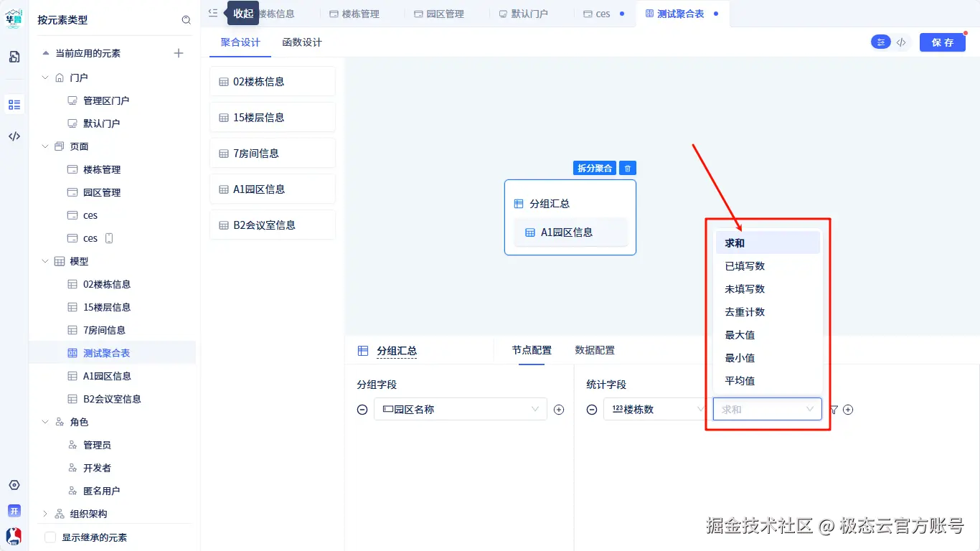This screenshot has width=980, height=551.
Task: Open 开发者 role in the tree
Action: pyautogui.click(x=97, y=468)
